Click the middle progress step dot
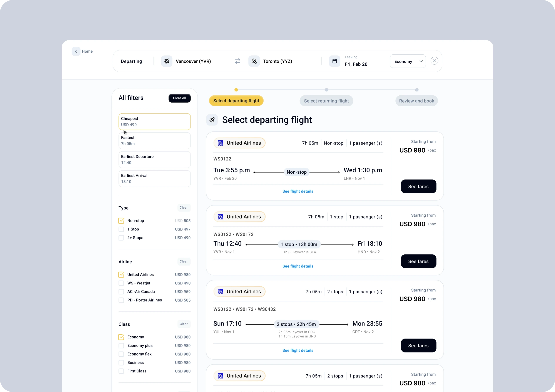Image resolution: width=555 pixels, height=392 pixels. pyautogui.click(x=327, y=90)
